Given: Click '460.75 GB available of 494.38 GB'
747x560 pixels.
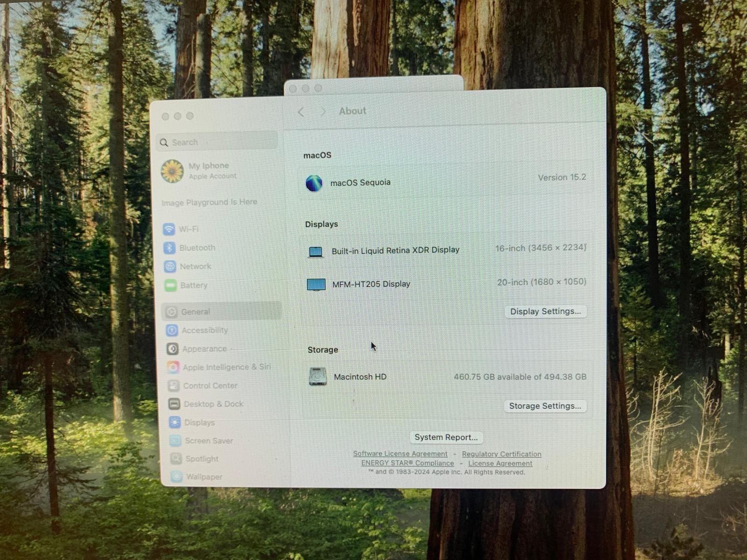Looking at the screenshot, I should 520,377.
